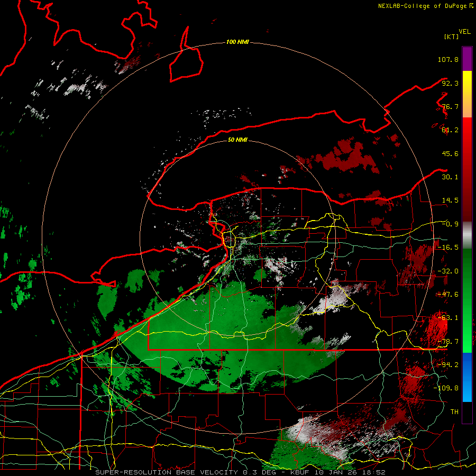Click the 100 NMI range ring label
This screenshot has width=476, height=476.
tap(237, 42)
